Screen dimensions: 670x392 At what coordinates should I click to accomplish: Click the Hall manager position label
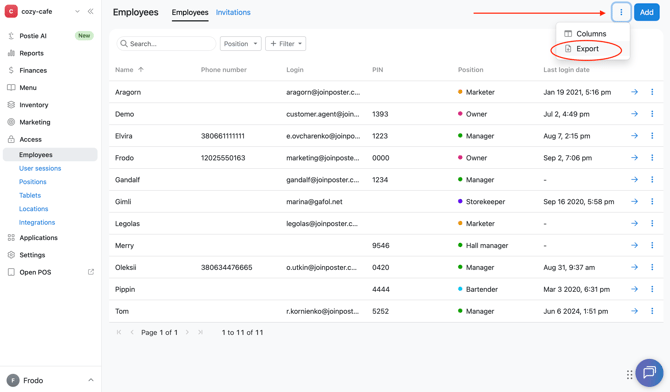(487, 245)
